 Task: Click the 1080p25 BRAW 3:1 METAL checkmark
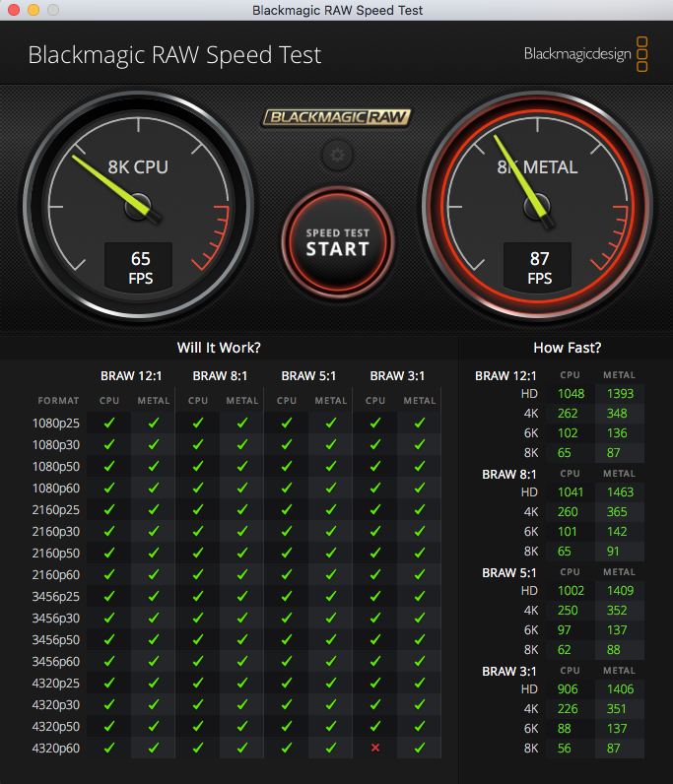pos(420,423)
